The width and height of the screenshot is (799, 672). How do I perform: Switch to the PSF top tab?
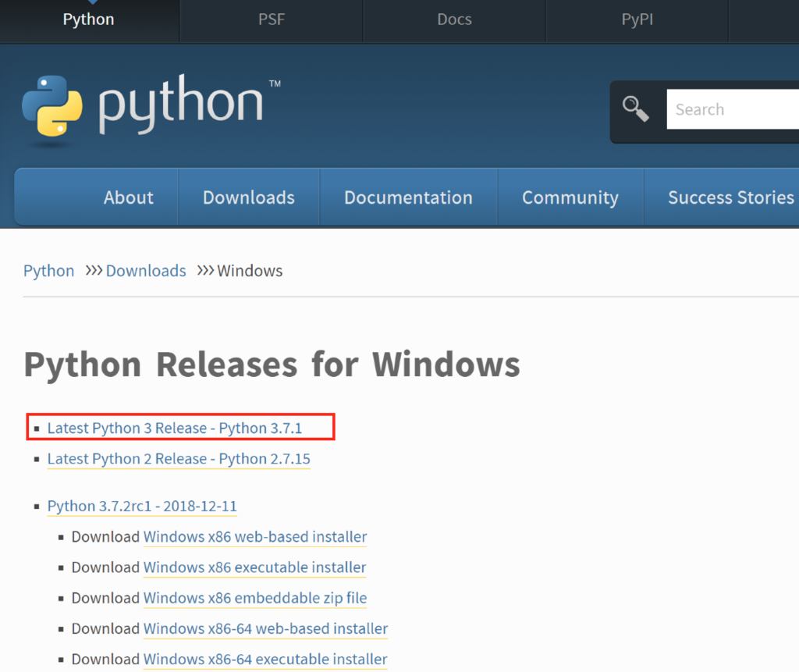tap(272, 20)
